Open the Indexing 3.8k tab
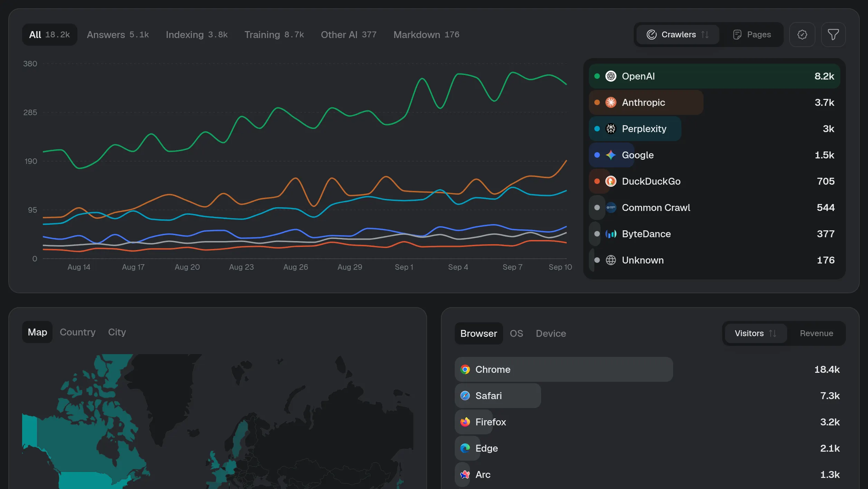This screenshot has height=489, width=868. [197, 35]
